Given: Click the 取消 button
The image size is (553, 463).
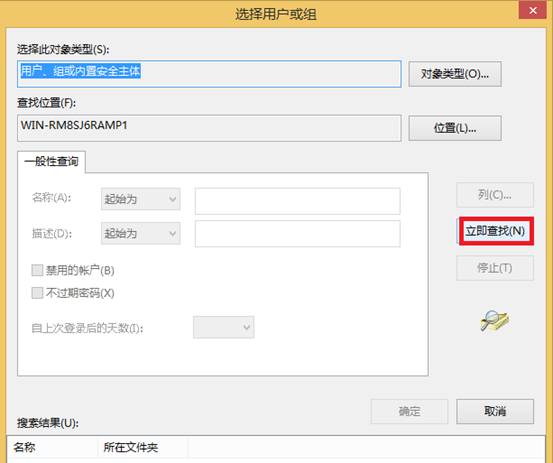Looking at the screenshot, I should 495,411.
